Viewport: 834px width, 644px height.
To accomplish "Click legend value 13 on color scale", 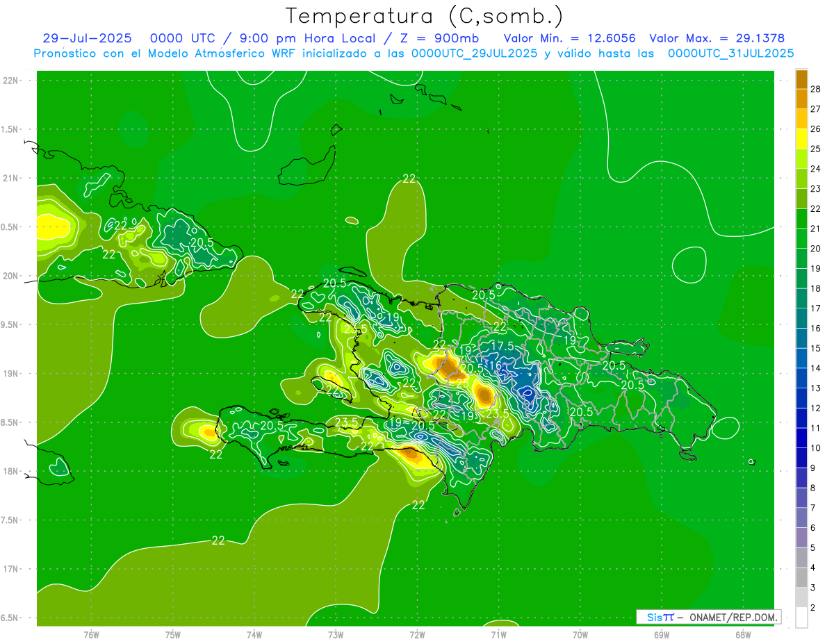I will coord(815,388).
